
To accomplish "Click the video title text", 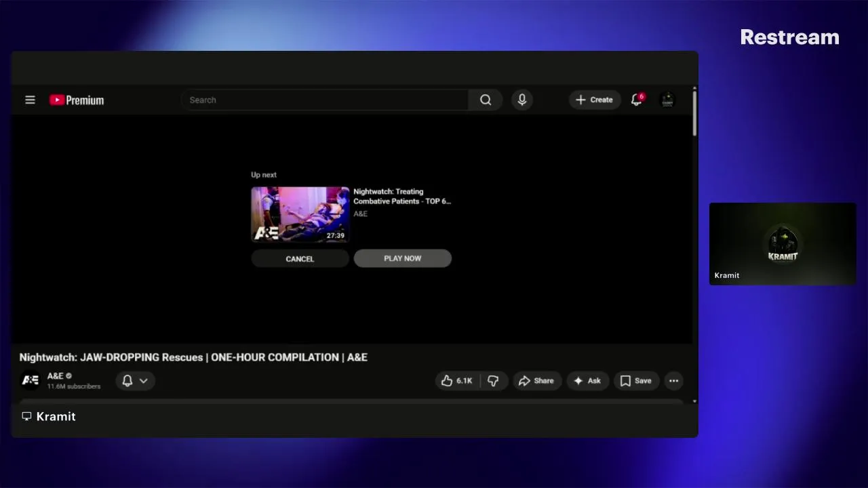I will click(x=193, y=357).
